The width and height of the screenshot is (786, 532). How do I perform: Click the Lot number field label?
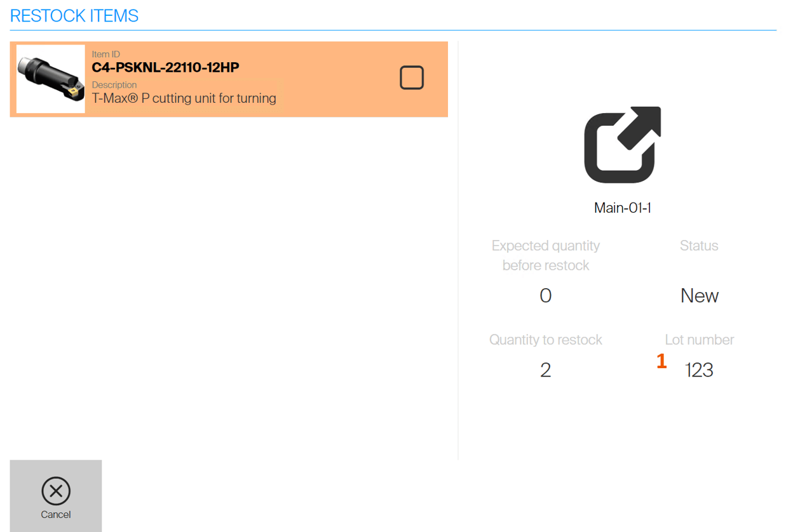point(699,340)
